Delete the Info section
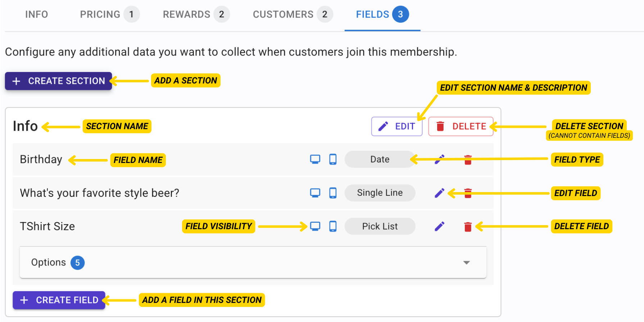 pyautogui.click(x=461, y=126)
